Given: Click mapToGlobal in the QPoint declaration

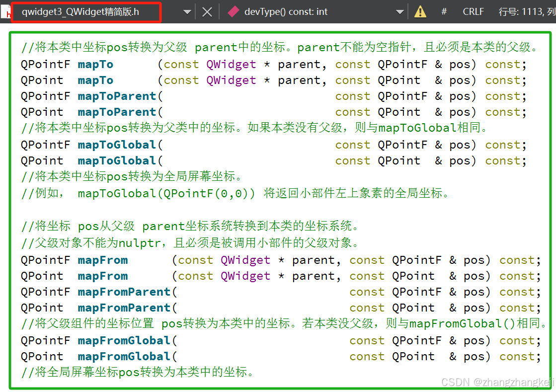Looking at the screenshot, I should tap(117, 161).
